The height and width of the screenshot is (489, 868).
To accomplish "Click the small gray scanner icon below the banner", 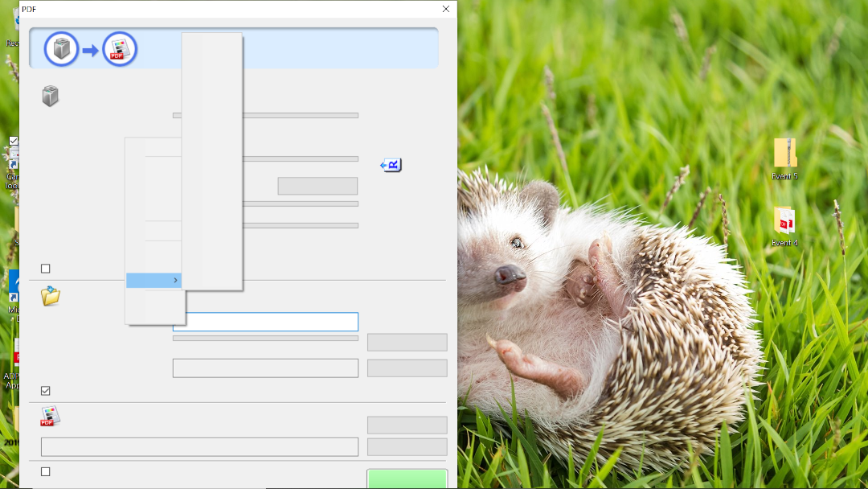I will pyautogui.click(x=51, y=97).
